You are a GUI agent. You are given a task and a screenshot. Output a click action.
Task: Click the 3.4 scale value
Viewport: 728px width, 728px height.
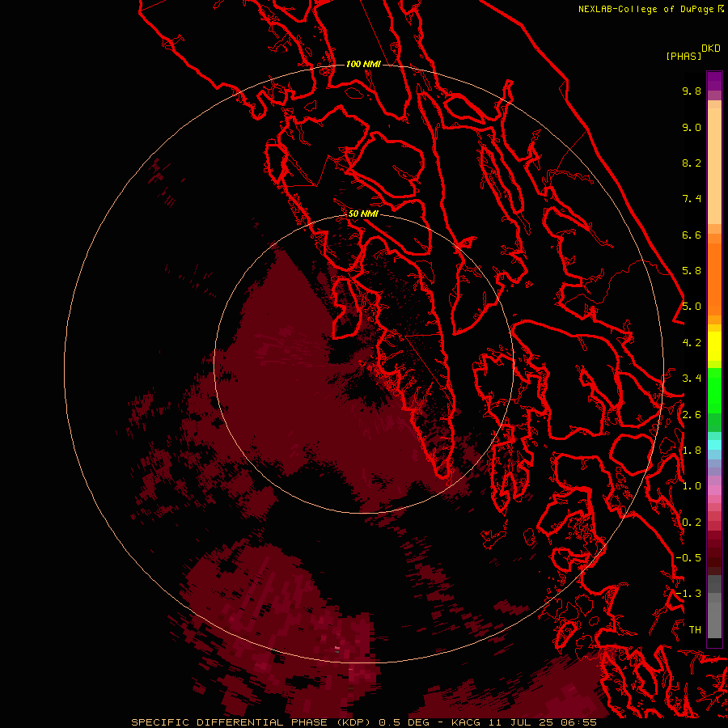tap(692, 379)
